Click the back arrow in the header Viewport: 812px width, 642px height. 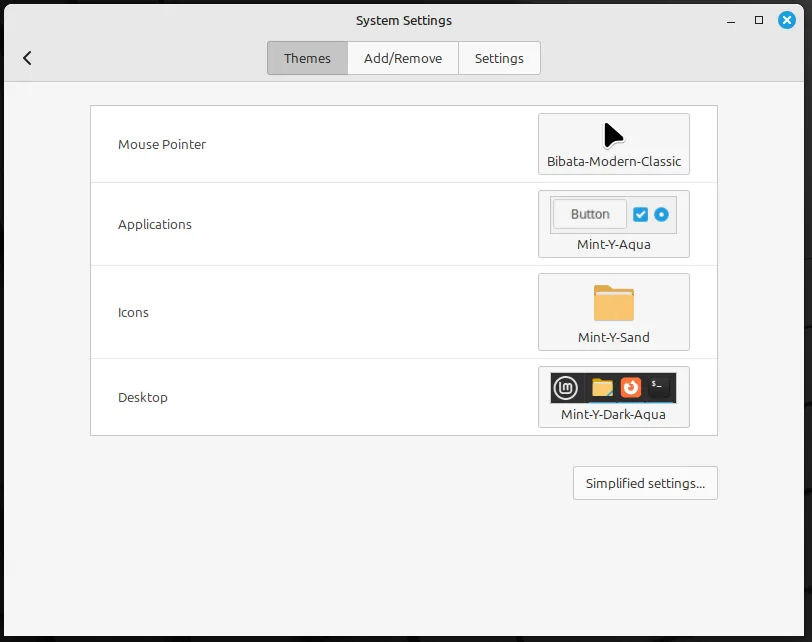(x=27, y=57)
